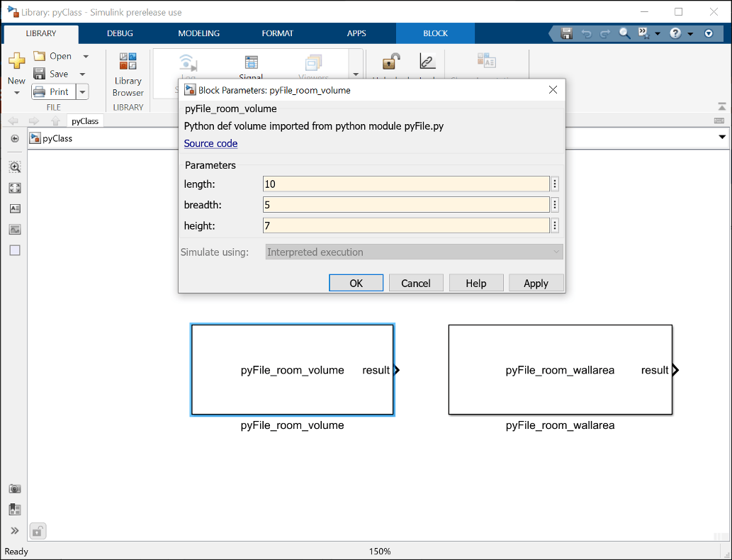Switch to the APPS tab
The image size is (732, 560).
356,33
